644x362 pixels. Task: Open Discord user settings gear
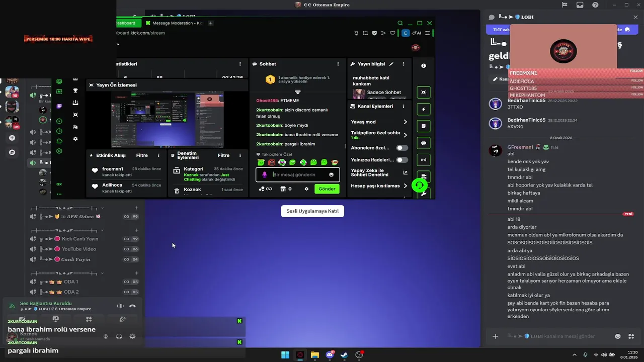point(132,336)
